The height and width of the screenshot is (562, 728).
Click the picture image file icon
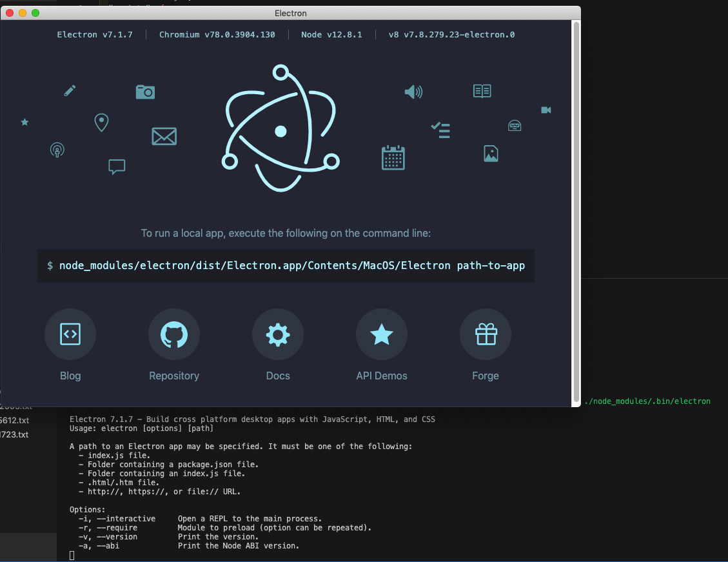click(x=491, y=154)
